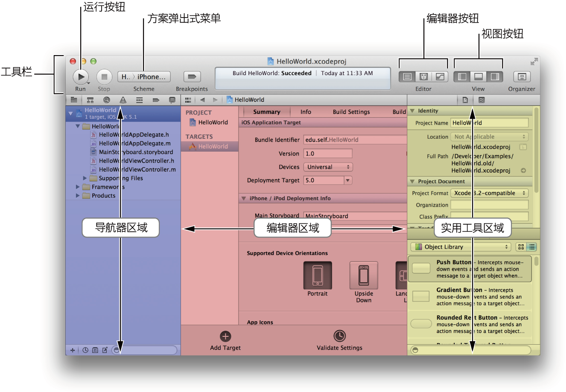Screen dimensions: 566x392
Task: Click the Bundle Identifier field
Action: [355, 140]
